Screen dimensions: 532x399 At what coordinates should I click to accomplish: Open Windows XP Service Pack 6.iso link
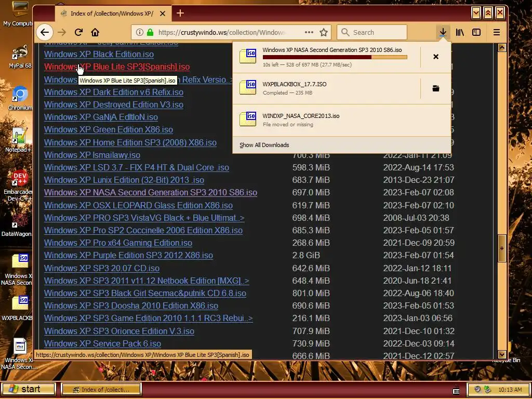click(102, 344)
